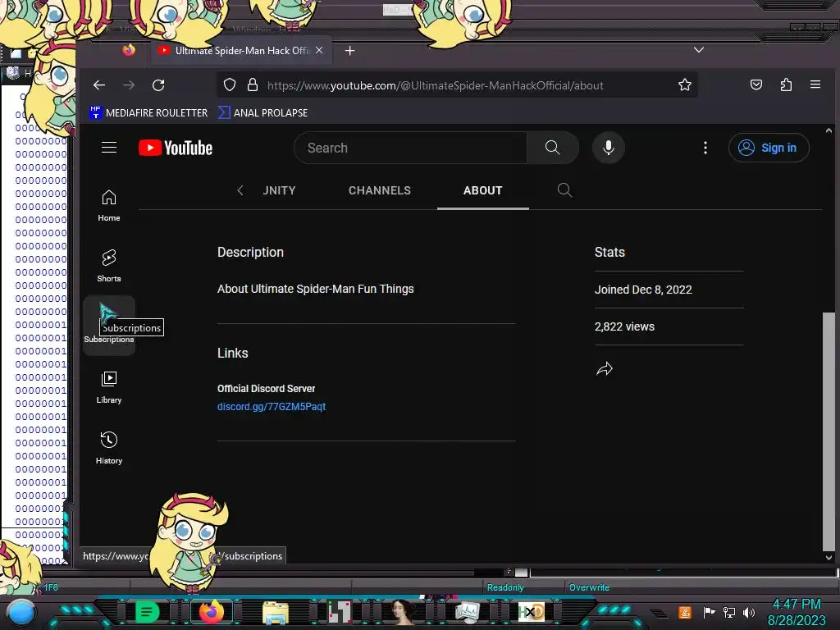The width and height of the screenshot is (840, 630).
Task: Click the address bar URL
Action: 435,85
